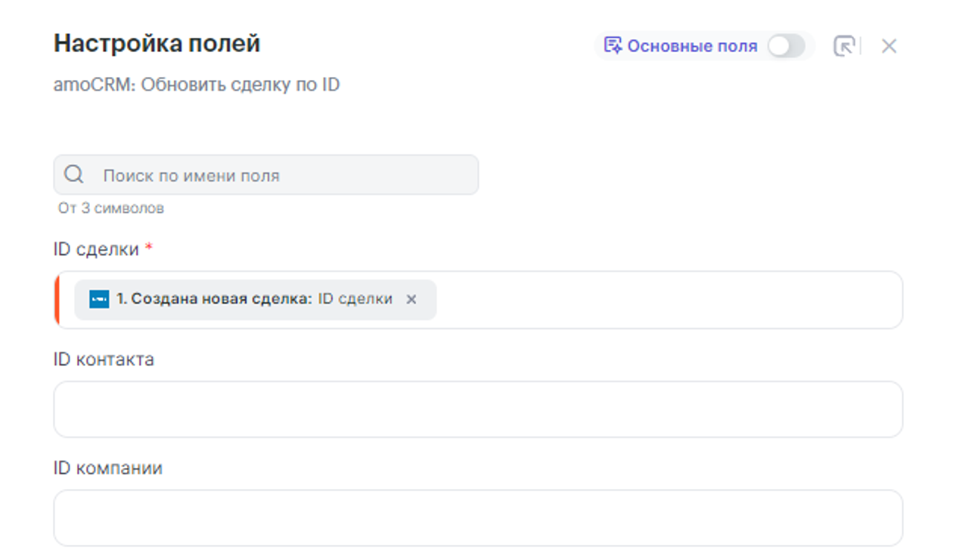Viewport: 953px width, 560px height.
Task: Click into the ID контакта field
Action: point(478,409)
